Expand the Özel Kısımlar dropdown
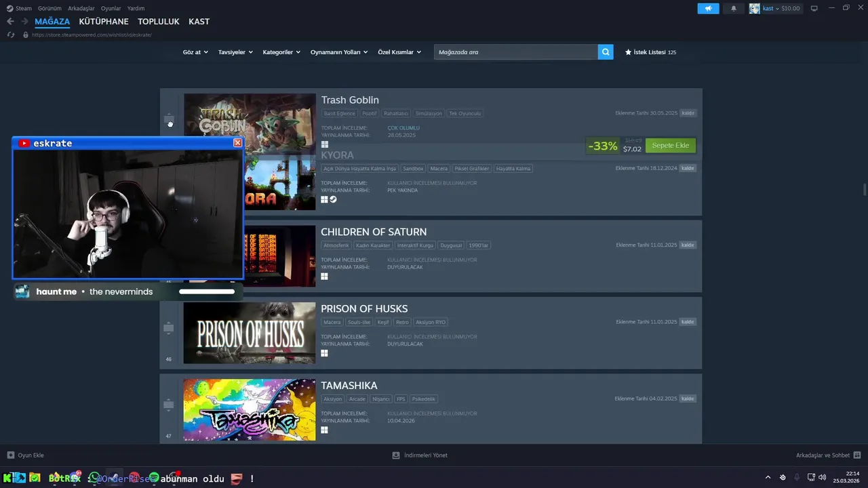The width and height of the screenshot is (868, 488). 399,52
